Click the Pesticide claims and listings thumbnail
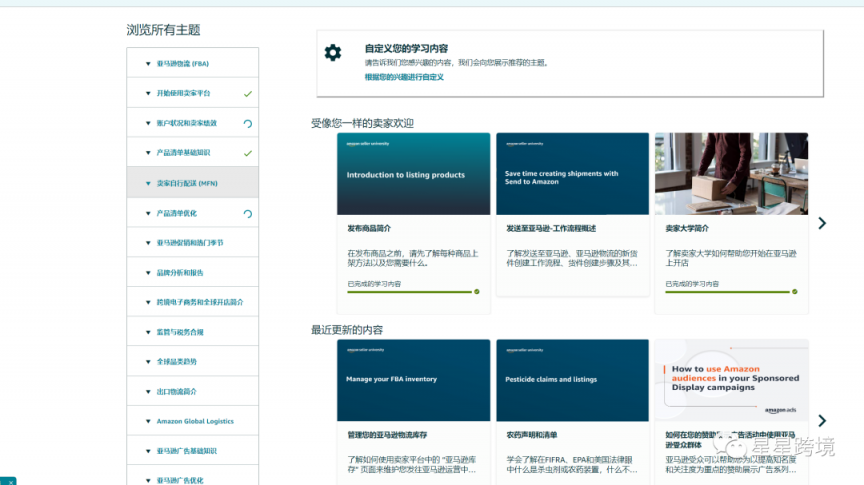Viewport: 864px width, 485px height. [x=573, y=380]
